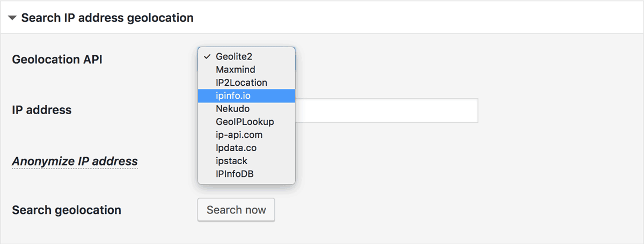644x244 pixels.
Task: Click the Search geolocation label
Action: point(67,210)
